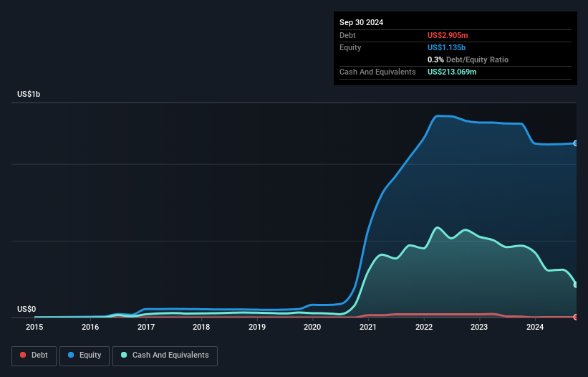Viewport: 588px width, 377px height.
Task: Click the Debt value US$2.905m
Action: [448, 35]
